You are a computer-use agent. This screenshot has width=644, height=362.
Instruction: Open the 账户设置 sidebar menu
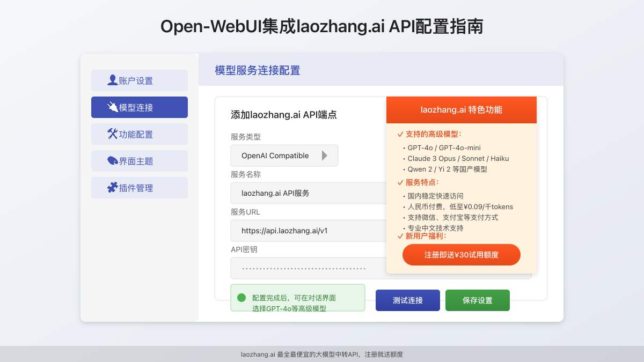point(140,80)
